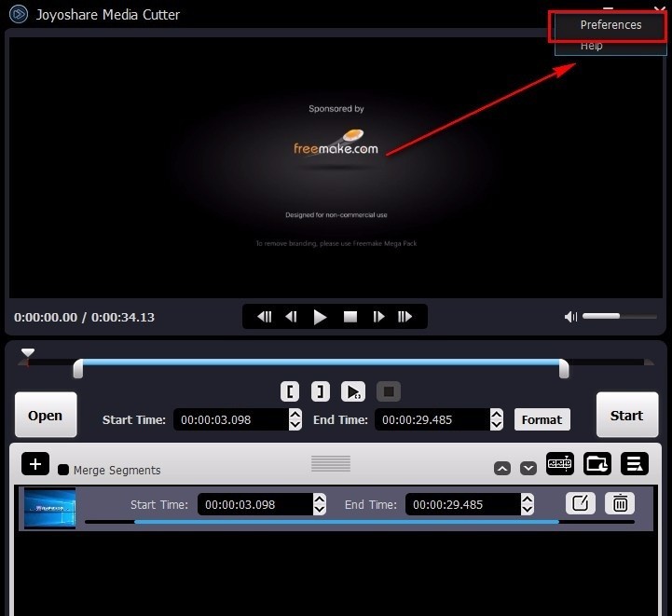
Task: Edit segment row Start Time field
Action: pyautogui.click(x=255, y=504)
